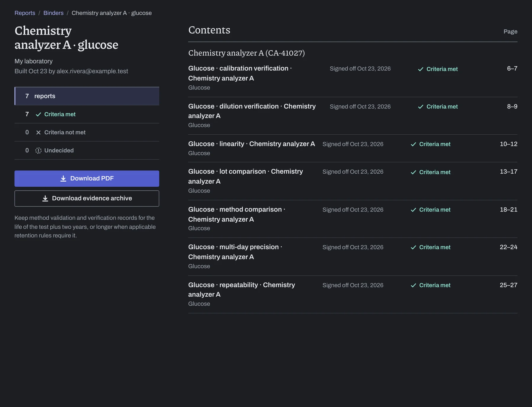Click Signed off date in the linearity row
532x407 pixels.
353,144
